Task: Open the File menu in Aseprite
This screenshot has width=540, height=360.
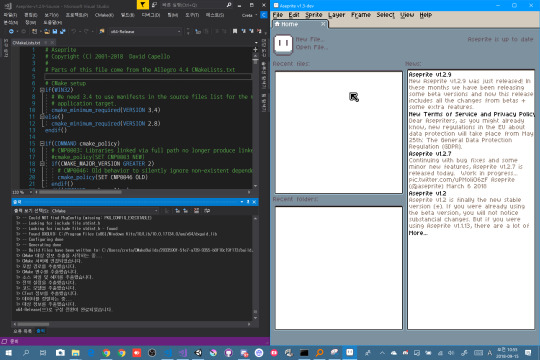Action: click(x=278, y=15)
